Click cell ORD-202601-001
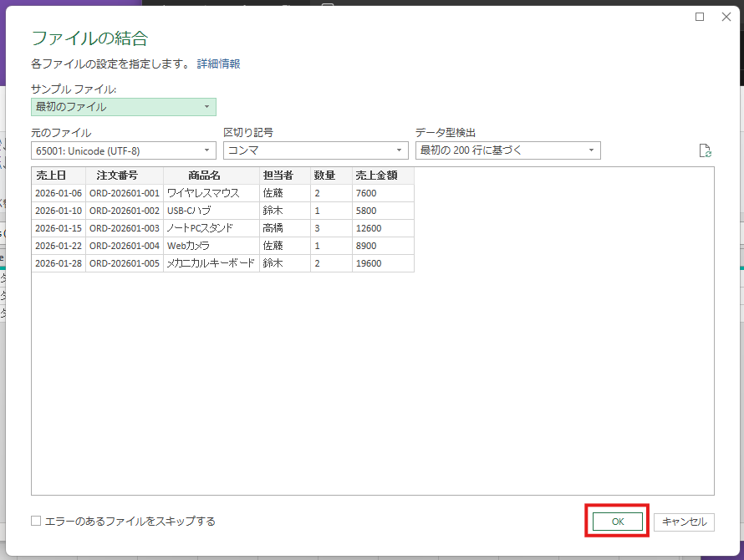 (125, 193)
